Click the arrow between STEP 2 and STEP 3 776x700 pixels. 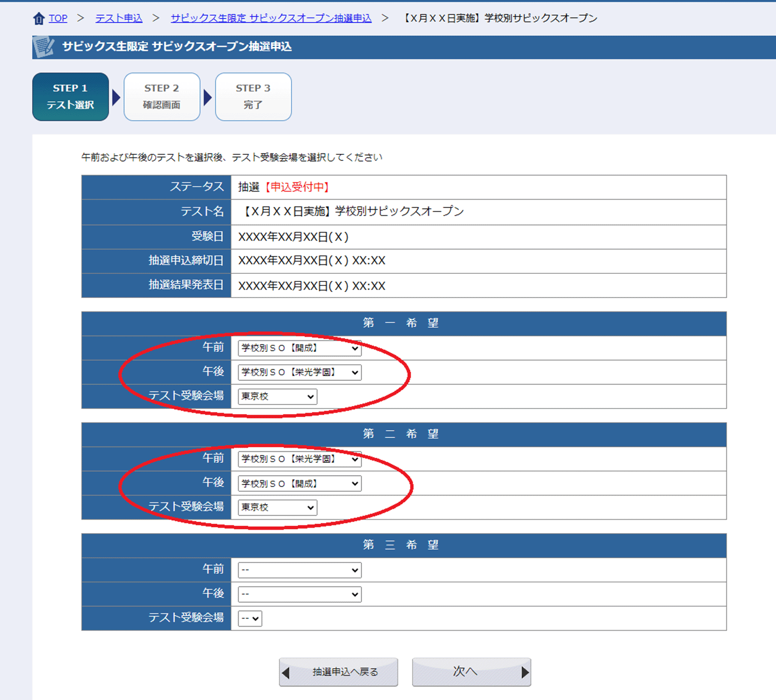point(208,97)
